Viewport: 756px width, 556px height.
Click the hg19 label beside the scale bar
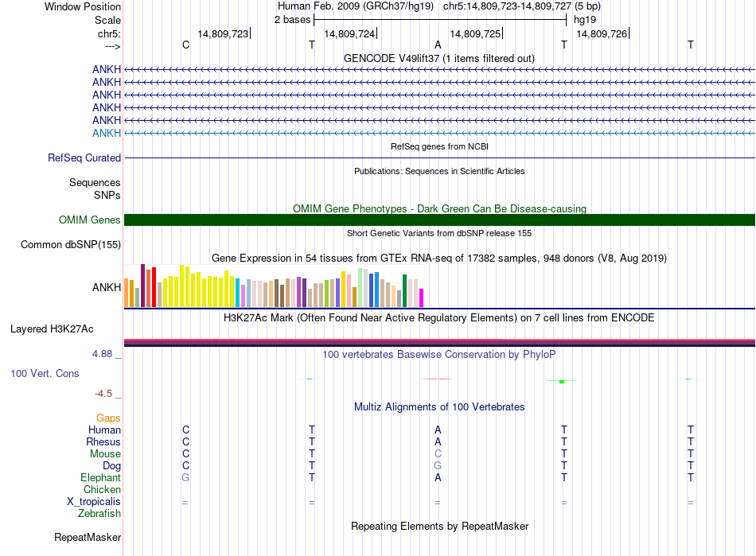(585, 20)
